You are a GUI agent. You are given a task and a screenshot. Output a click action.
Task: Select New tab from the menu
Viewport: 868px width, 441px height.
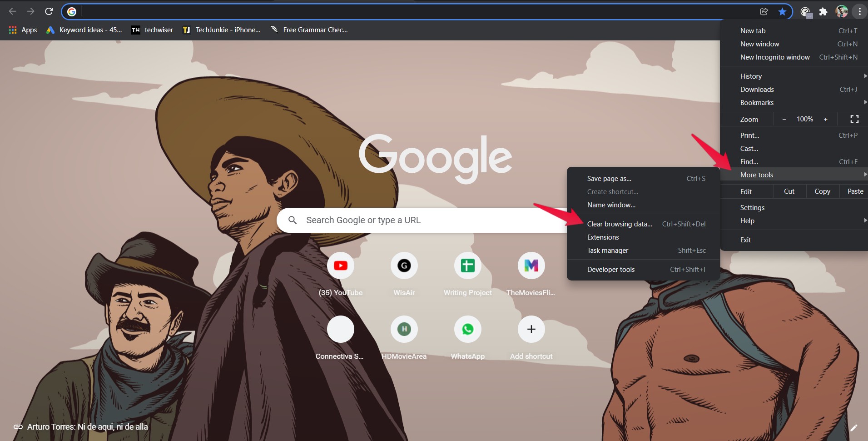click(794, 31)
